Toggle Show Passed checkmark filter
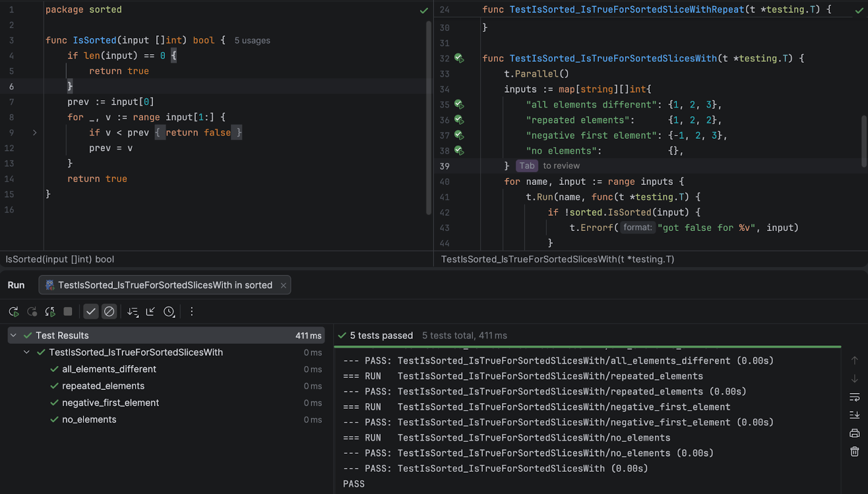The image size is (868, 494). pyautogui.click(x=91, y=312)
